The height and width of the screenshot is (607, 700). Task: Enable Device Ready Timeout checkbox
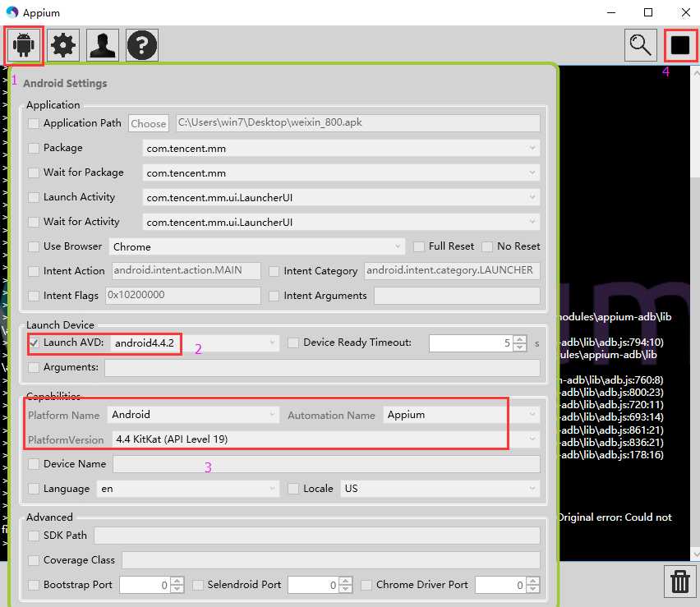click(293, 343)
